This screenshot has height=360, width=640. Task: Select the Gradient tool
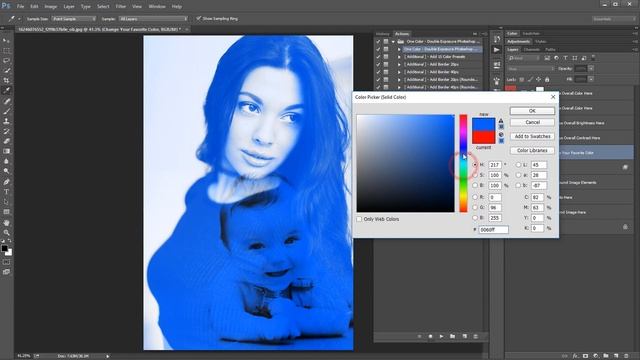point(7,151)
